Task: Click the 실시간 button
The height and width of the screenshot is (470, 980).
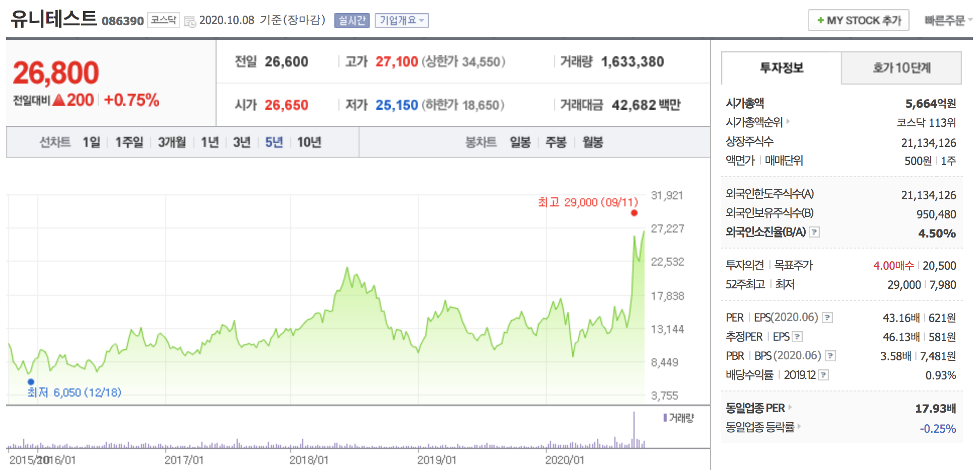Action: [352, 21]
